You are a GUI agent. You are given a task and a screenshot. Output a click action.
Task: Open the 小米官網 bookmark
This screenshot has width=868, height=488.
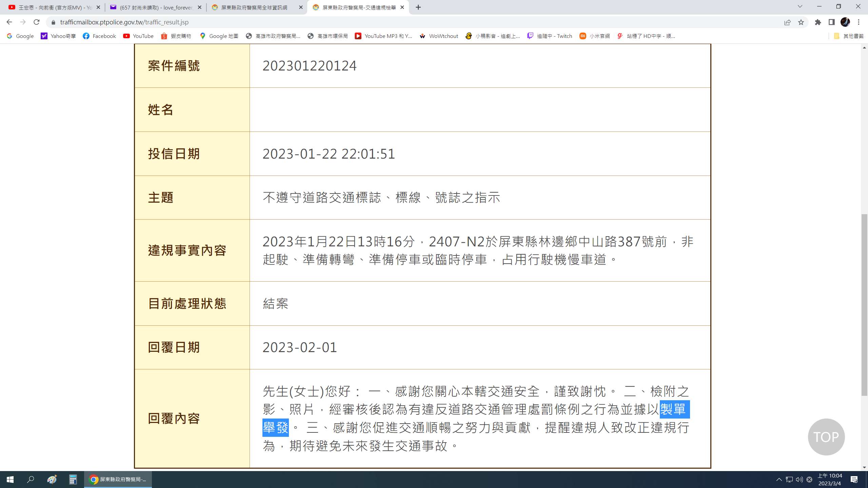click(x=595, y=36)
